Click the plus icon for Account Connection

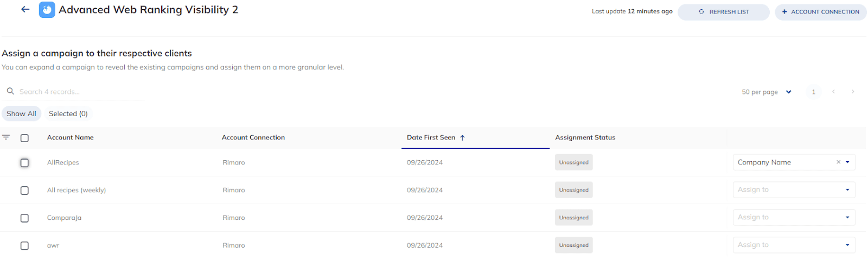784,12
